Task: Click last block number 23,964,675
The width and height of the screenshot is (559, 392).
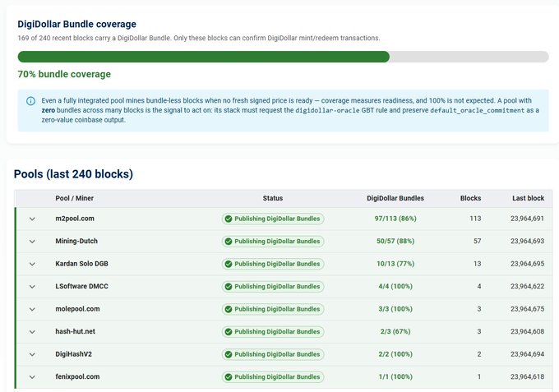Action: pyautogui.click(x=527, y=309)
